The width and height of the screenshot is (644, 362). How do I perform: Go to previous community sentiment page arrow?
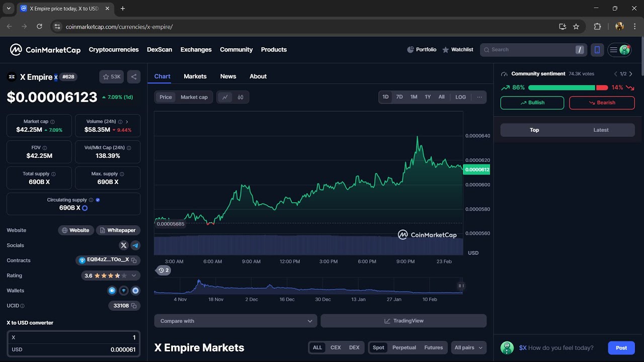[615, 74]
